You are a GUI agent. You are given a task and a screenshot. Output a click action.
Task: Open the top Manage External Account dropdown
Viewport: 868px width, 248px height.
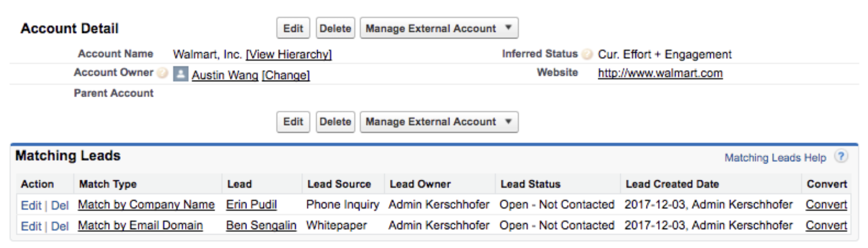click(x=439, y=28)
